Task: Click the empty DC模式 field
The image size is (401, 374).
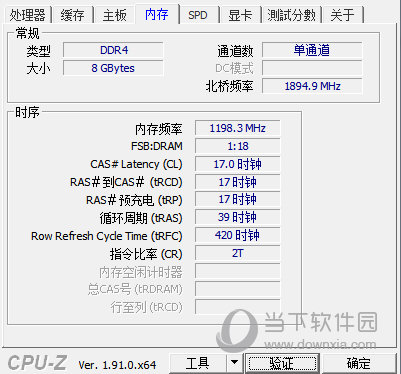Action: 312,68
